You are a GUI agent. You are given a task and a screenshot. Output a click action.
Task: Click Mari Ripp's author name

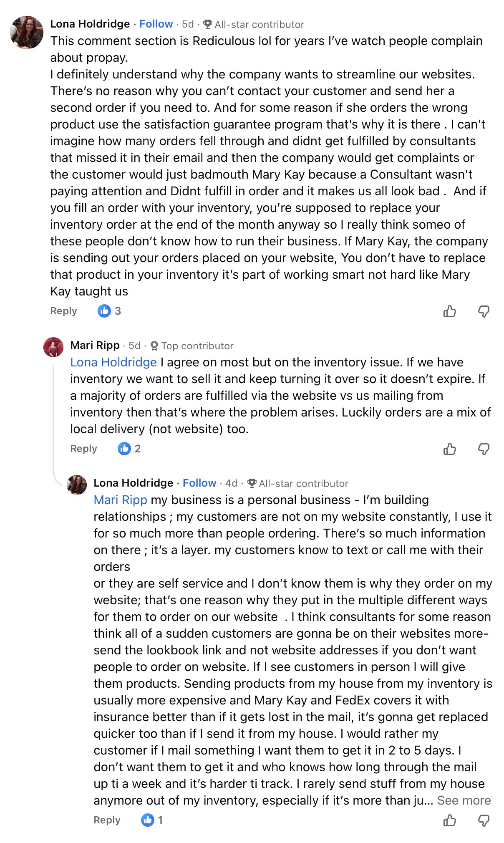coord(95,346)
